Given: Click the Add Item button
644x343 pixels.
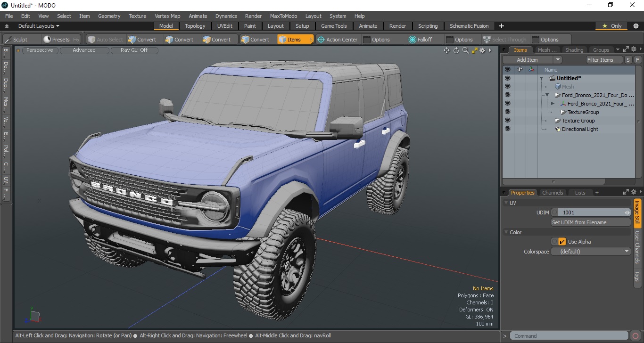Looking at the screenshot, I should (528, 60).
